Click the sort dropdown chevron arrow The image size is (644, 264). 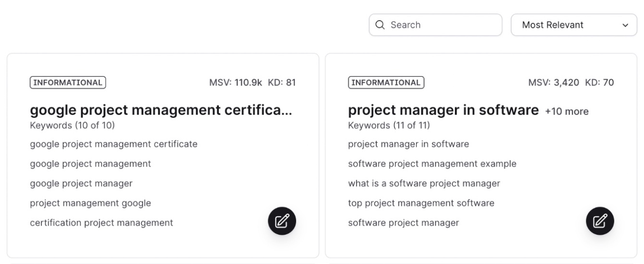click(625, 25)
